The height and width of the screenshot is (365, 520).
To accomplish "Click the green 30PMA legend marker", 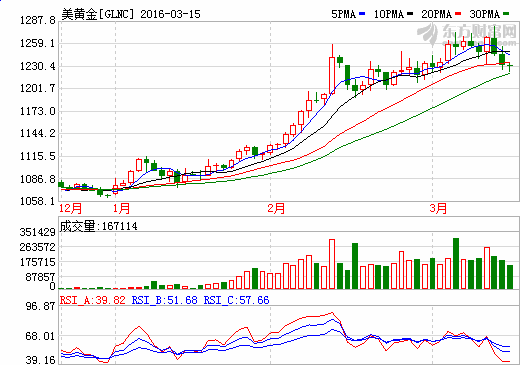I will [506, 14].
